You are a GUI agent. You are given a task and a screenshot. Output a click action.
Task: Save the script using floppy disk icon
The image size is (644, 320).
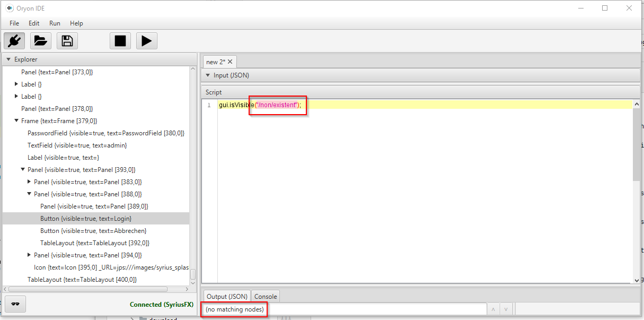coord(67,41)
